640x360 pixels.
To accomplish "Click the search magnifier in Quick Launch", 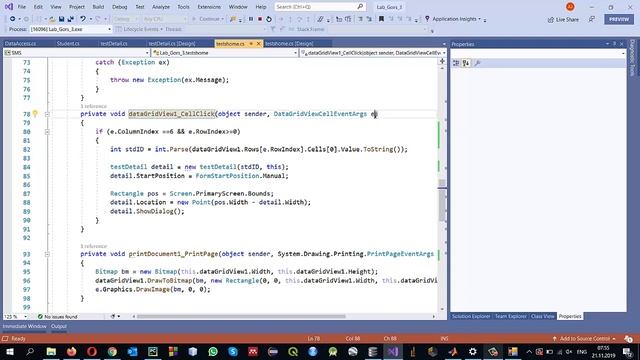I will click(x=360, y=7).
